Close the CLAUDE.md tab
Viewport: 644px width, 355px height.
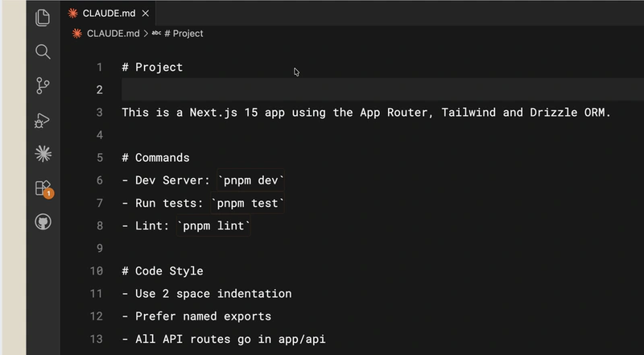pyautogui.click(x=146, y=14)
